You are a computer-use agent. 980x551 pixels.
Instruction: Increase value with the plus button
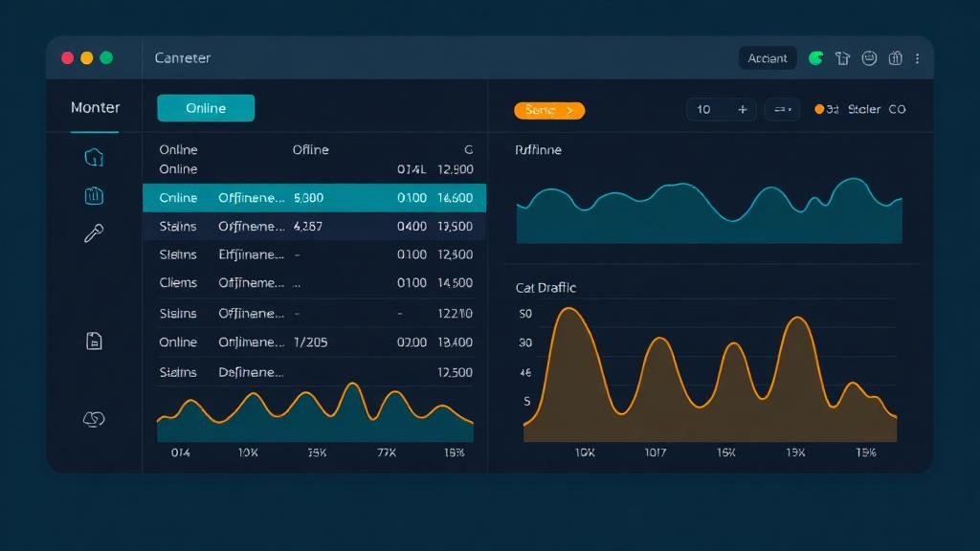[742, 109]
